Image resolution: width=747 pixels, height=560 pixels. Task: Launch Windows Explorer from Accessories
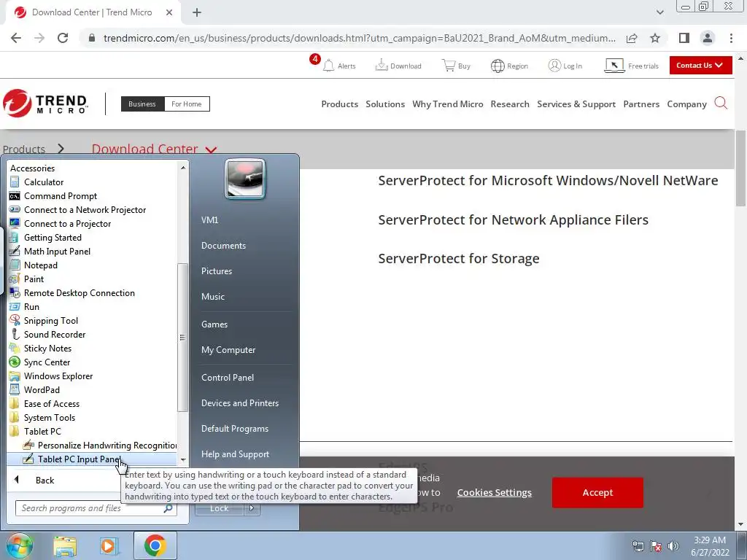point(58,376)
